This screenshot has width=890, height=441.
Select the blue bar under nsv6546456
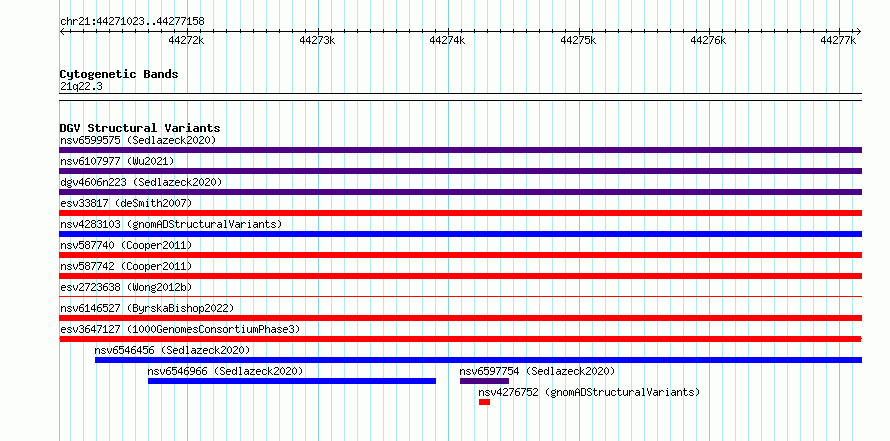coord(478,360)
